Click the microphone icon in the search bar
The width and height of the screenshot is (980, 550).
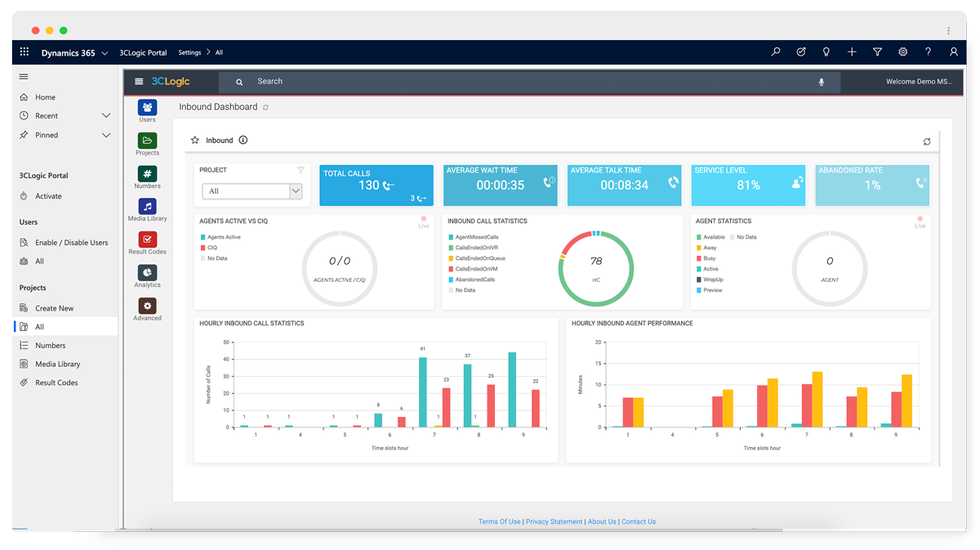(822, 82)
